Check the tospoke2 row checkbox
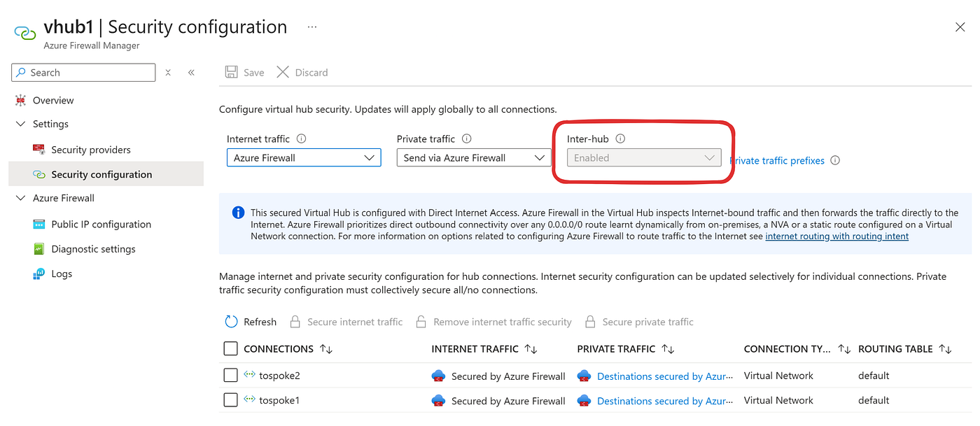This screenshot has width=980, height=426. click(x=230, y=376)
